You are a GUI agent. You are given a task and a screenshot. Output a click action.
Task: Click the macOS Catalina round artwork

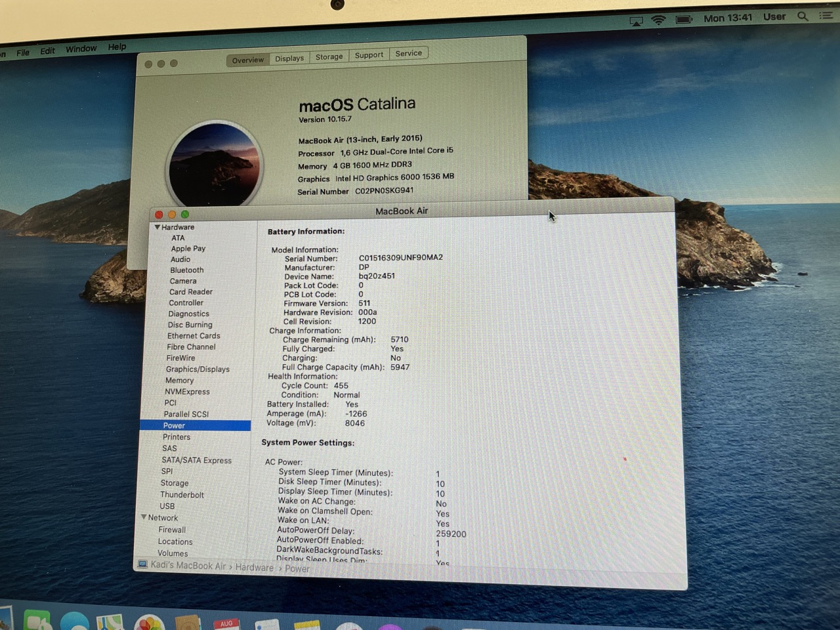tap(215, 165)
